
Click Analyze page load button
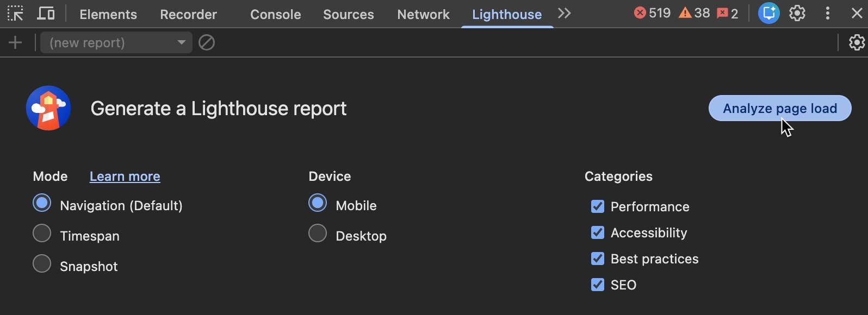coord(780,108)
